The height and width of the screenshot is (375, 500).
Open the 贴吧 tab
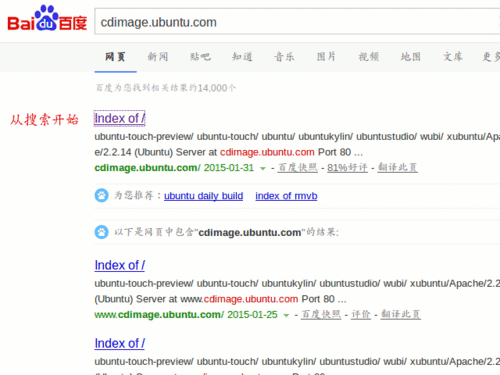[200, 57]
